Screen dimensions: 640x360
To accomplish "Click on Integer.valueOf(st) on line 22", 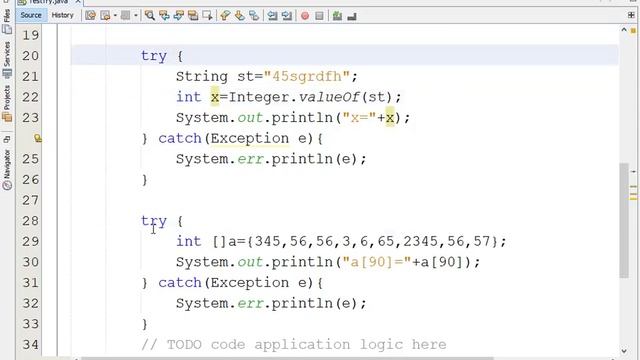I will tap(310, 97).
